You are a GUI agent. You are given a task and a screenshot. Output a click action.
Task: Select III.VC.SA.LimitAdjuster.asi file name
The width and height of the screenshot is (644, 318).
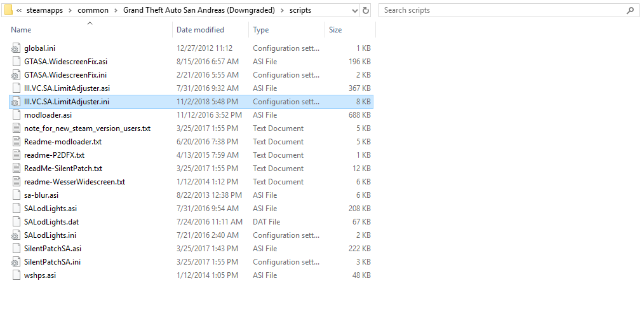(67, 88)
